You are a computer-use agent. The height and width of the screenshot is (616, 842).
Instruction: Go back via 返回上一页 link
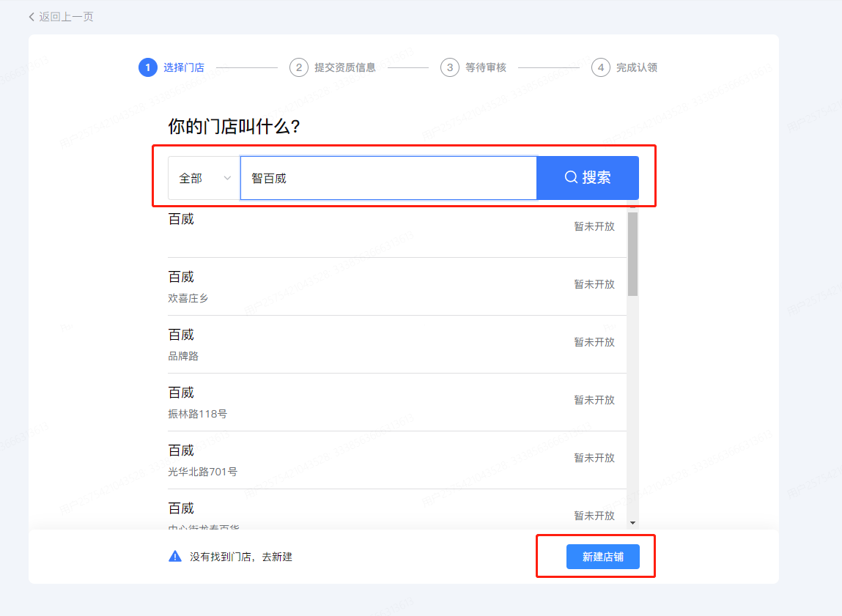pyautogui.click(x=61, y=17)
